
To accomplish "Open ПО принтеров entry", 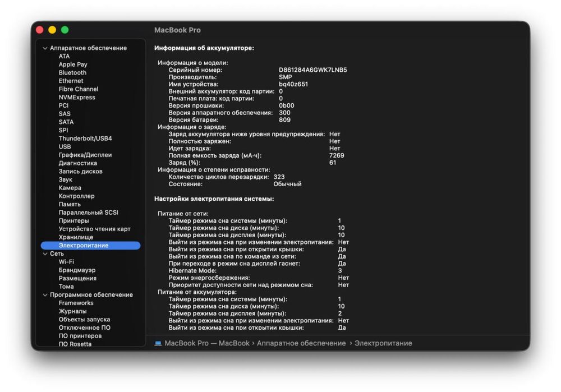I will [80, 336].
